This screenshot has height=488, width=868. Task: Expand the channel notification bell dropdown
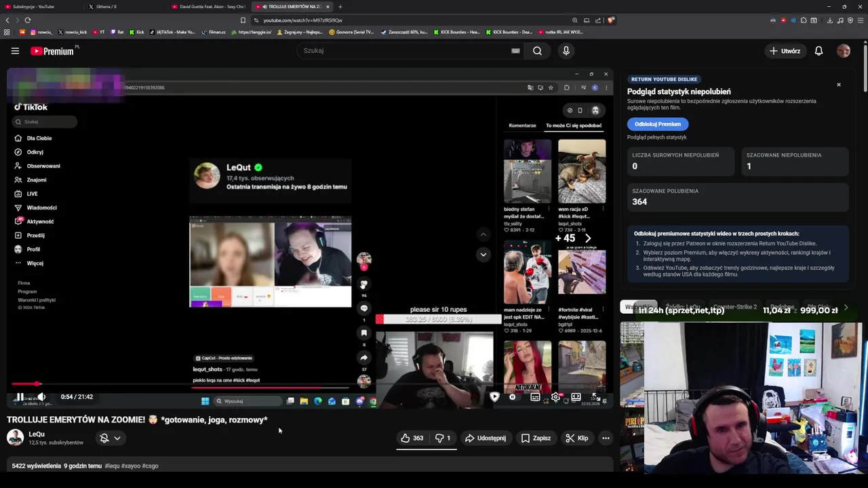(x=111, y=438)
